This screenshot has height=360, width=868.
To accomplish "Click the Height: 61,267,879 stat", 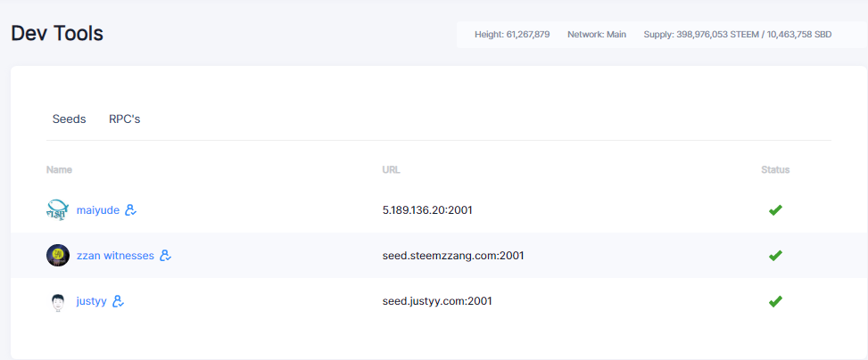I will (512, 34).
